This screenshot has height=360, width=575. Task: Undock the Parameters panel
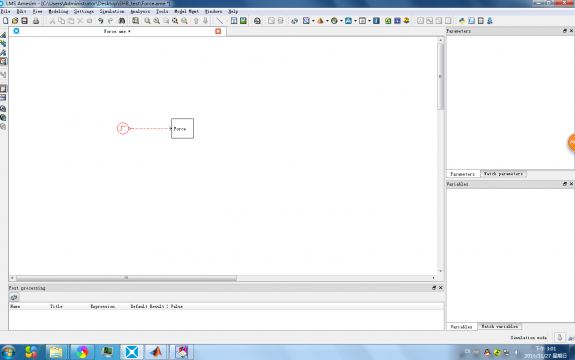point(565,31)
